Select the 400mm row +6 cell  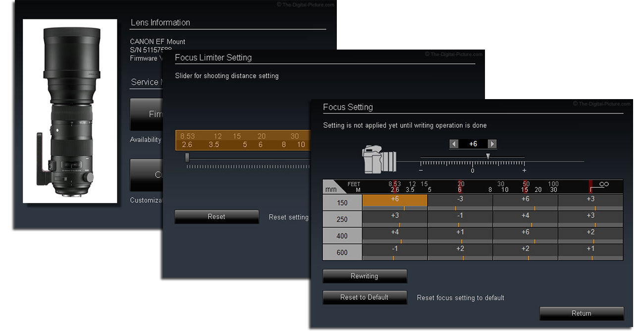tap(525, 236)
